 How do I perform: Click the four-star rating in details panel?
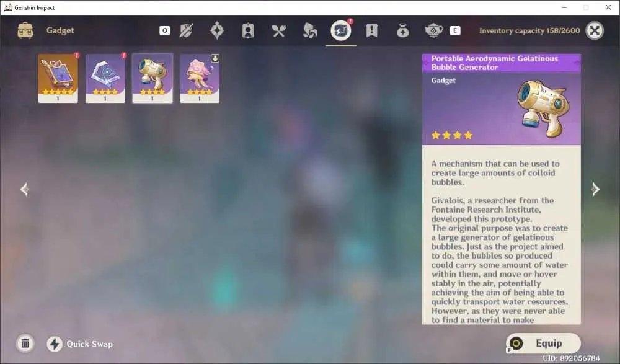451,135
